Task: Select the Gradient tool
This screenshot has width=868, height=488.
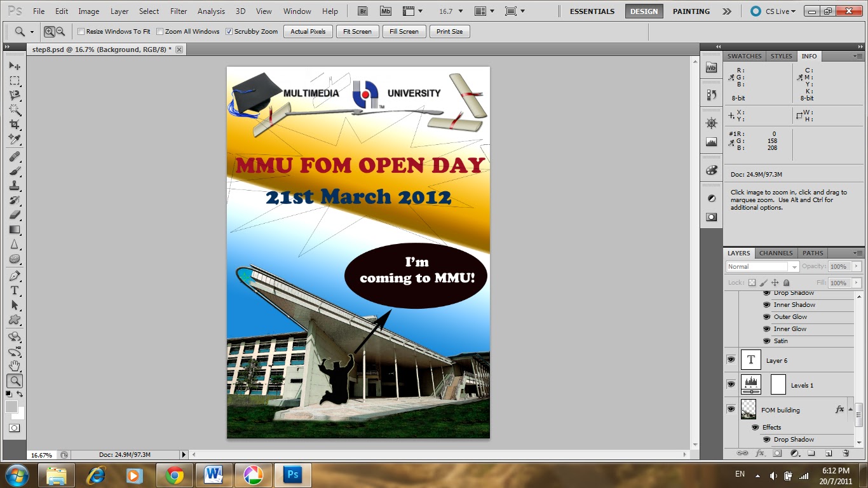Action: 15,229
